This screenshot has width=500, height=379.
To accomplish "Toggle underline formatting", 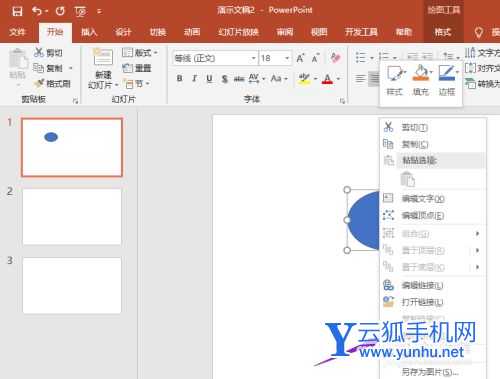I will (209, 79).
